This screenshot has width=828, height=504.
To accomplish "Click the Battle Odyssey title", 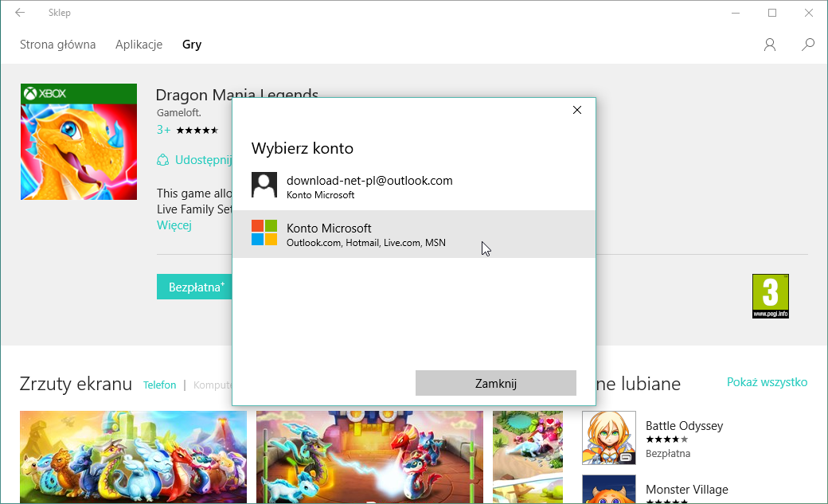I will (x=685, y=426).
